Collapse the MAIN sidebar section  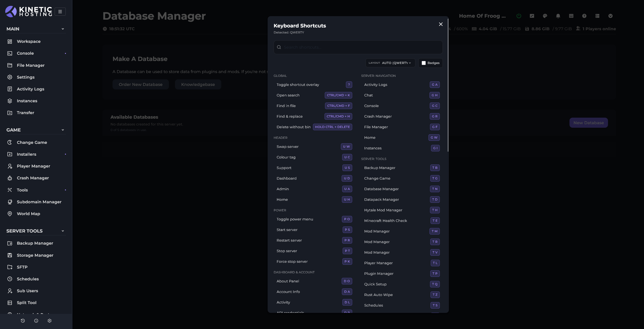pos(36,29)
